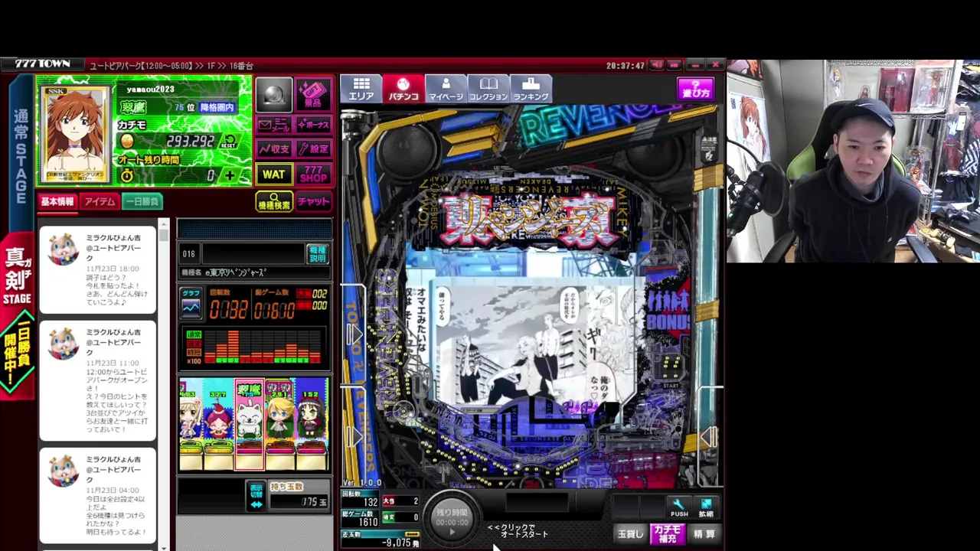This screenshot has width=980, height=551.
Task: Start auto play with 残り時間 dial
Action: tap(452, 518)
